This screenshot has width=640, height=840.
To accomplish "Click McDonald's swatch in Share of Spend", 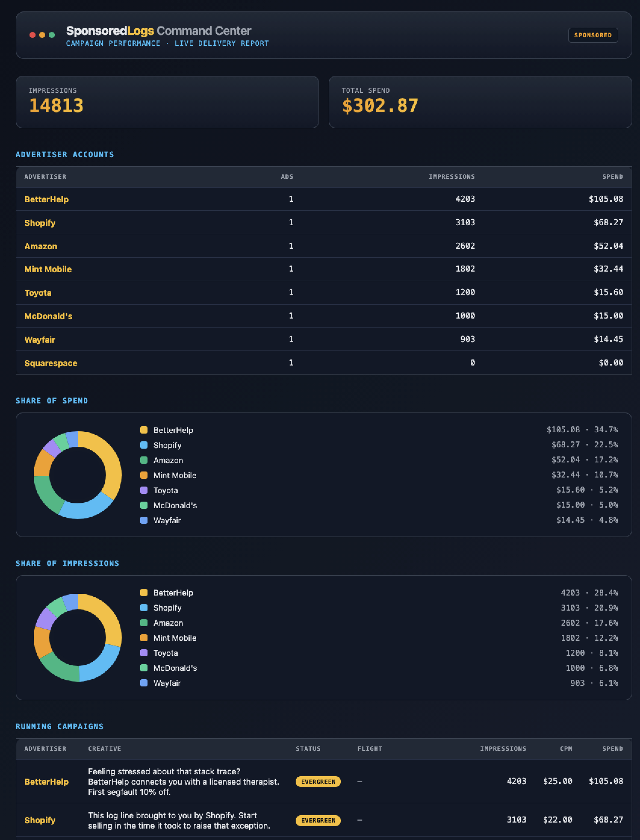I will point(144,505).
